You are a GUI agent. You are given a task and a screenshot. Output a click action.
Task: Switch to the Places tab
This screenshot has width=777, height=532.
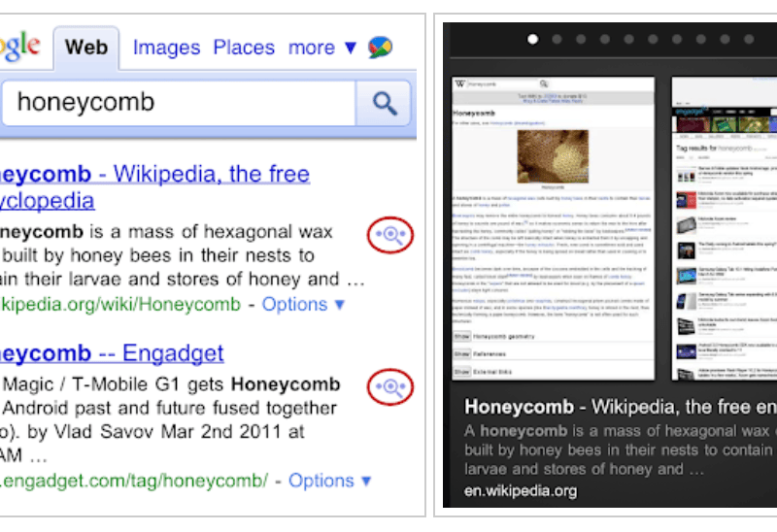coord(244,48)
